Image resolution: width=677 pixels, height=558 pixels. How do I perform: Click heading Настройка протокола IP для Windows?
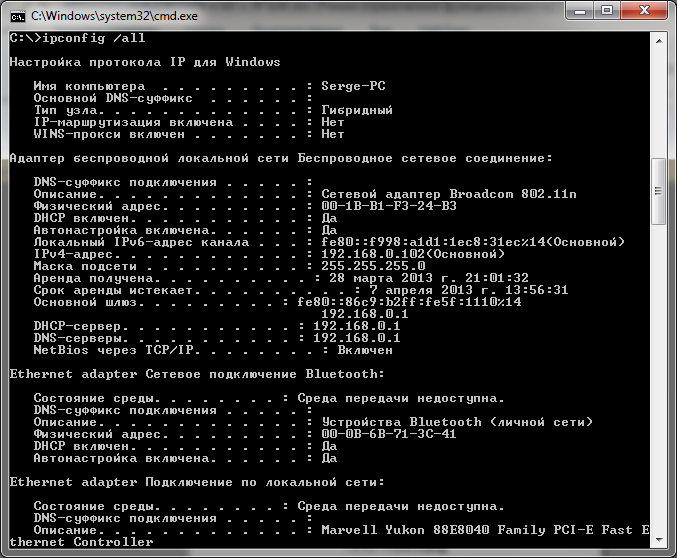pyautogui.click(x=145, y=62)
